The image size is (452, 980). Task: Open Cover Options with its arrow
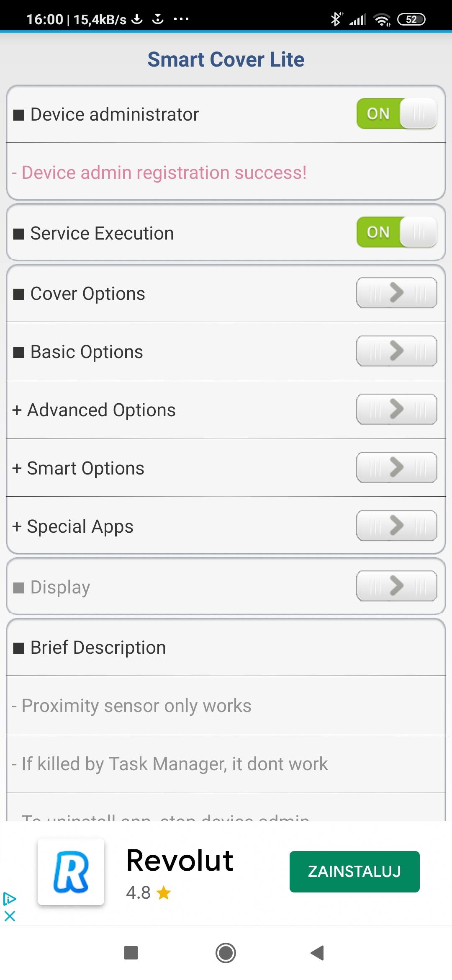coord(396,293)
